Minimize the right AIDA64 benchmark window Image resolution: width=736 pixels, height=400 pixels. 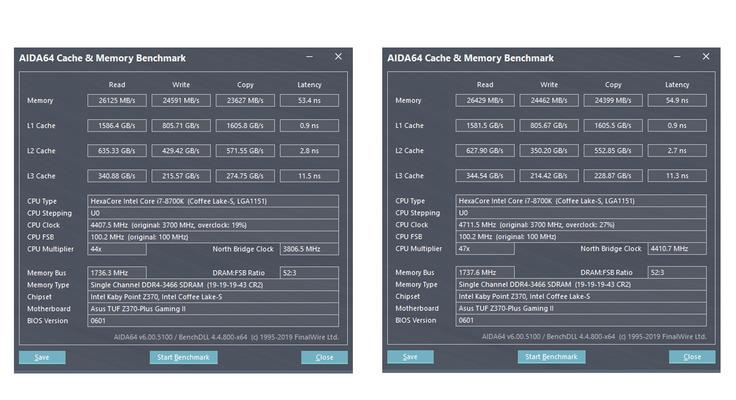677,57
